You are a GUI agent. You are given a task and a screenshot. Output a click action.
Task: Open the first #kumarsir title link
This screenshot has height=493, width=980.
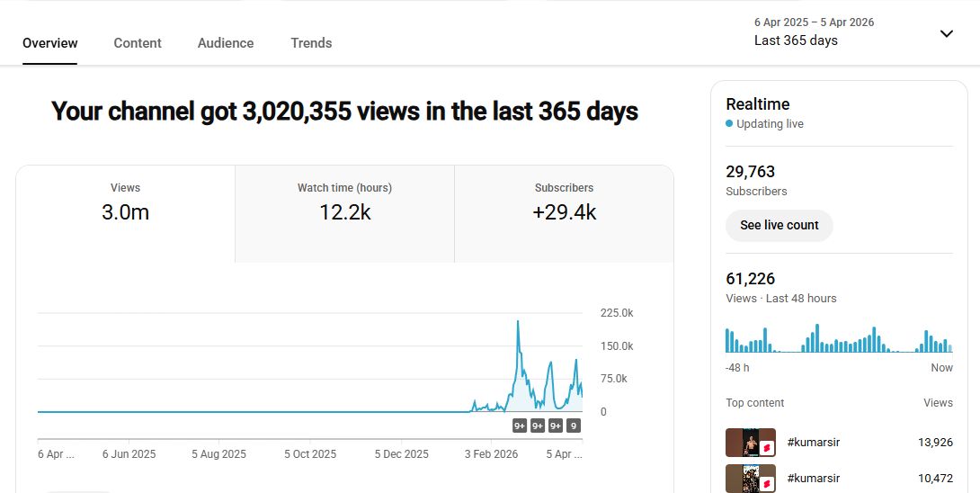(813, 443)
